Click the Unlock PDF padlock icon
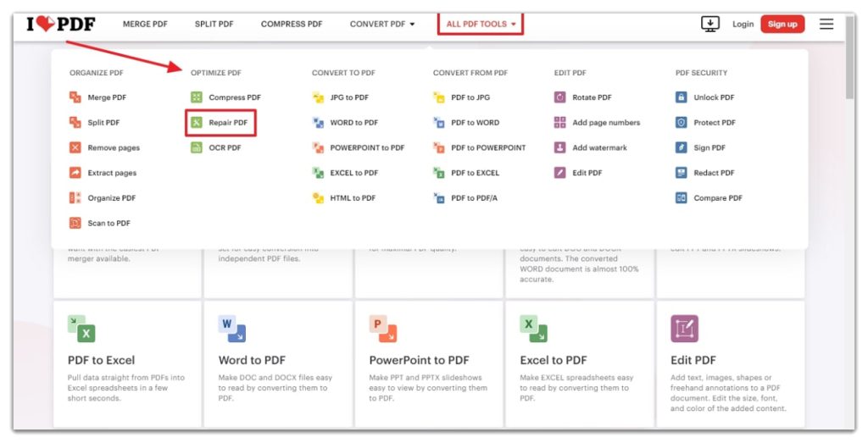 pos(682,97)
